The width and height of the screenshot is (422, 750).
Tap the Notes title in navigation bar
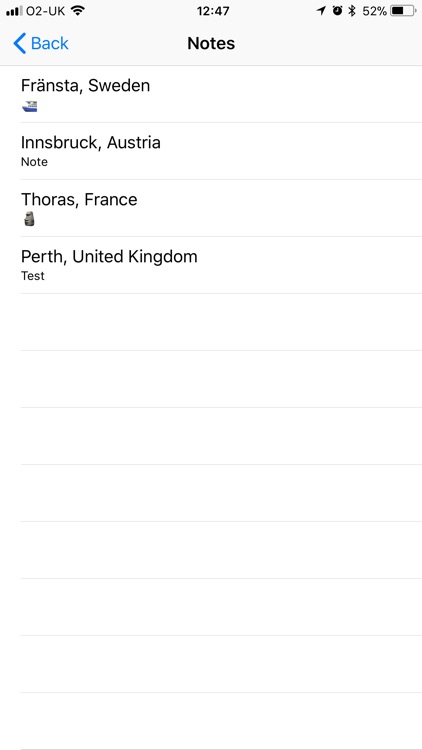click(211, 44)
